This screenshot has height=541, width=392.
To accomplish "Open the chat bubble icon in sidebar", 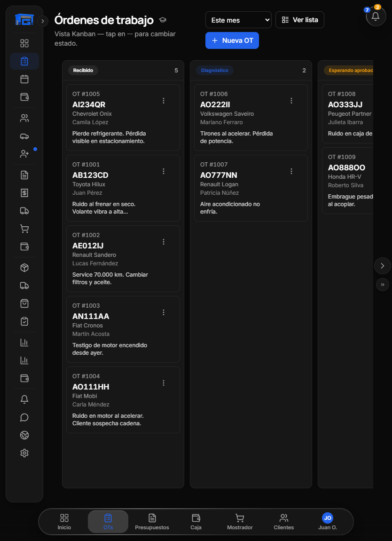I will 24,417.
